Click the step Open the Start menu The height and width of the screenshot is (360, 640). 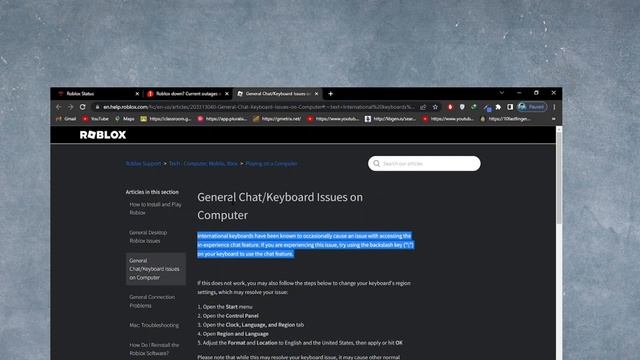point(224,307)
